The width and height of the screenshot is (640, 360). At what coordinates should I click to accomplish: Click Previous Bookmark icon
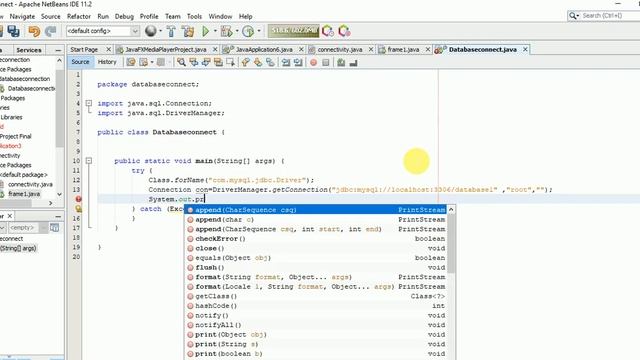click(x=245, y=62)
